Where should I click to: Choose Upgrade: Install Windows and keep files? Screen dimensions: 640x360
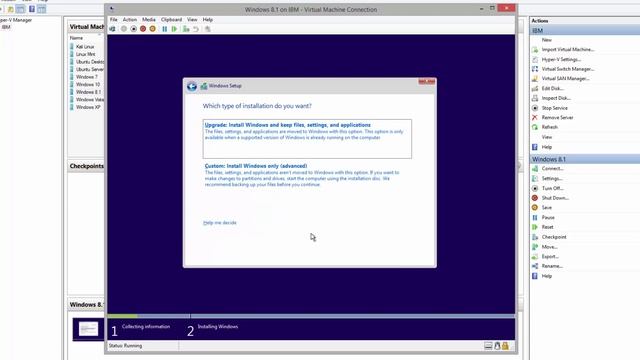click(x=307, y=139)
